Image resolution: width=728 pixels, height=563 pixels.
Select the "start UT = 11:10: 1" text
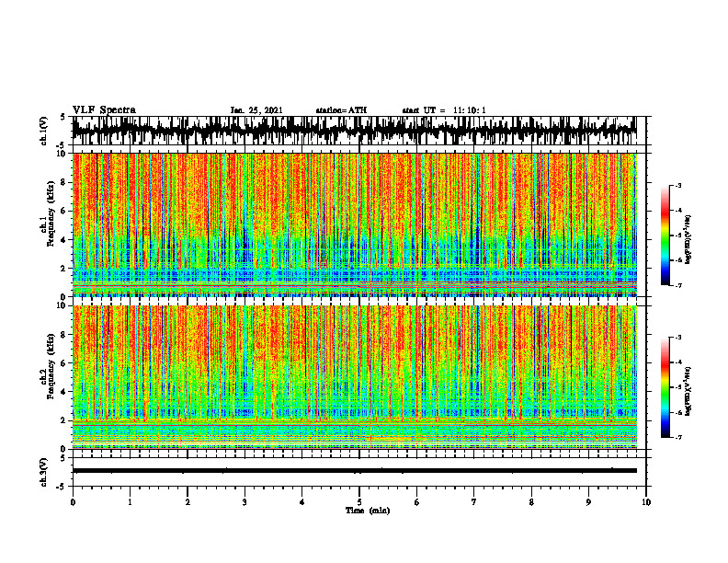[x=444, y=110]
